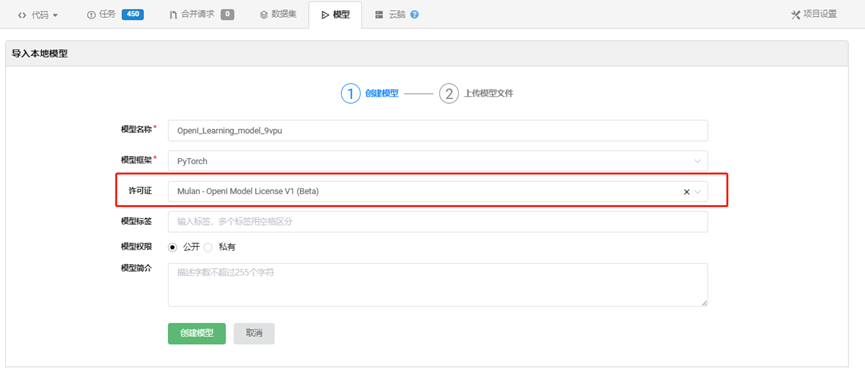
Task: Click the step 1 创建模型 circle
Action: 350,93
